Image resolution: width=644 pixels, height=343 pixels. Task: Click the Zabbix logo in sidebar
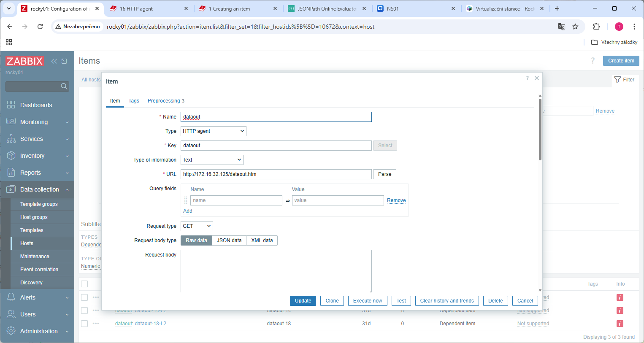tap(24, 61)
